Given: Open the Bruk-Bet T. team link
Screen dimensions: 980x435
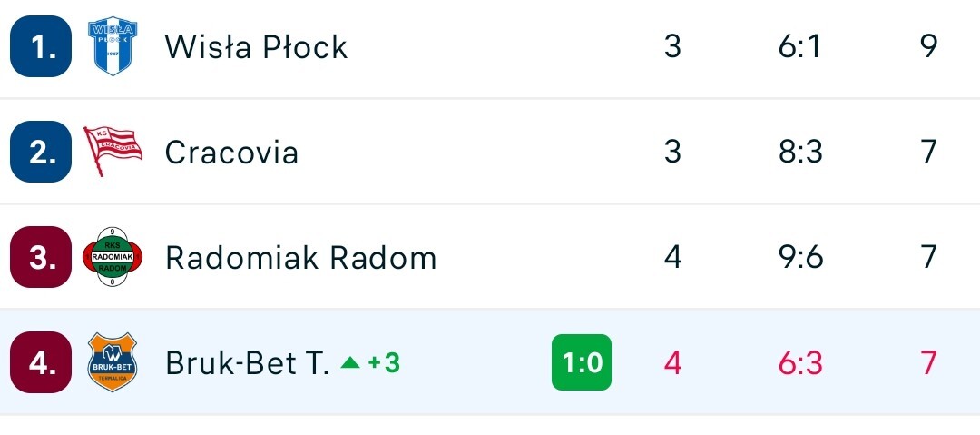Looking at the screenshot, I should [247, 363].
